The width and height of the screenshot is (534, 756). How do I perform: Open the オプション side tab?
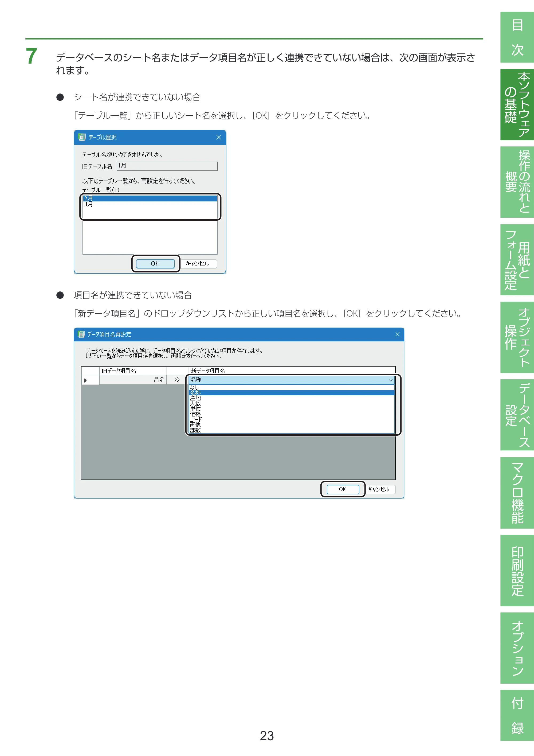(517, 648)
